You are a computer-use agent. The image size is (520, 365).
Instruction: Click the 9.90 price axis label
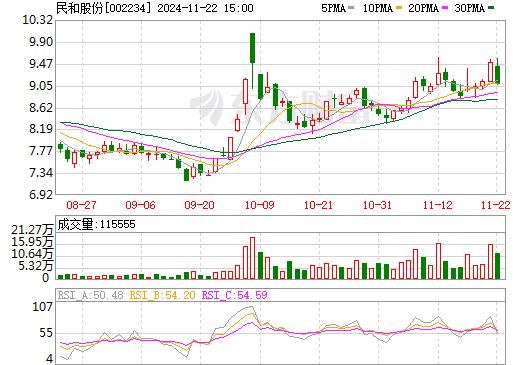[41, 42]
